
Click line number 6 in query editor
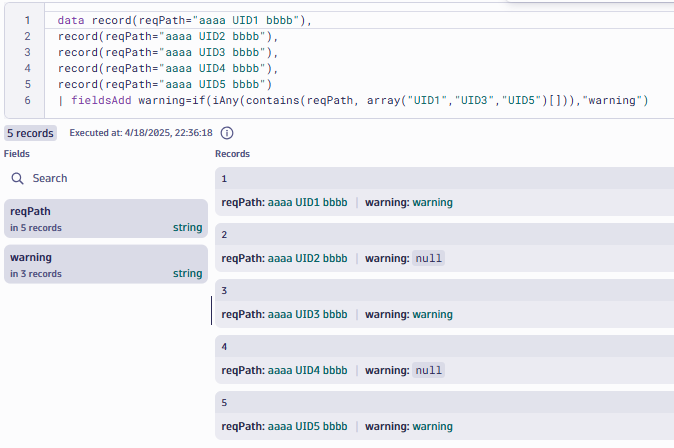[x=27, y=100]
